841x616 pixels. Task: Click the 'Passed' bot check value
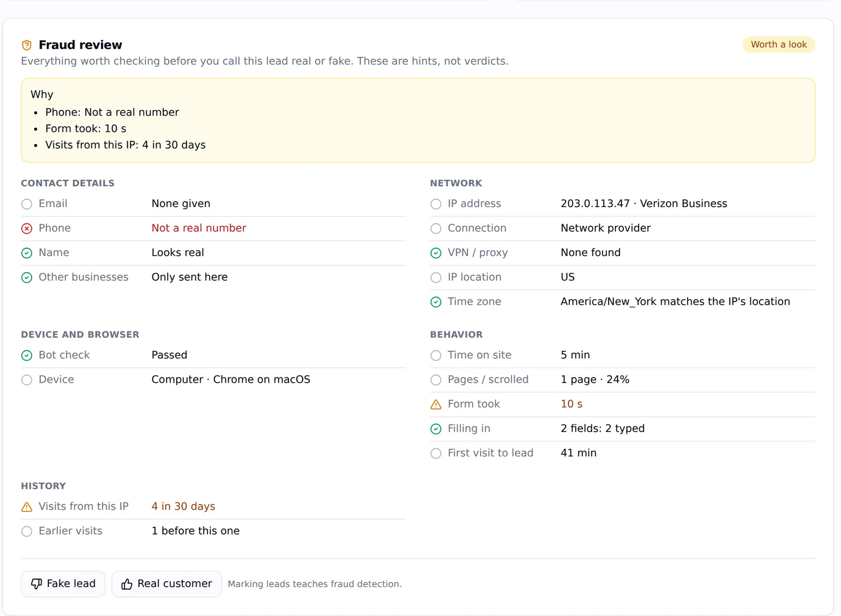pos(169,355)
